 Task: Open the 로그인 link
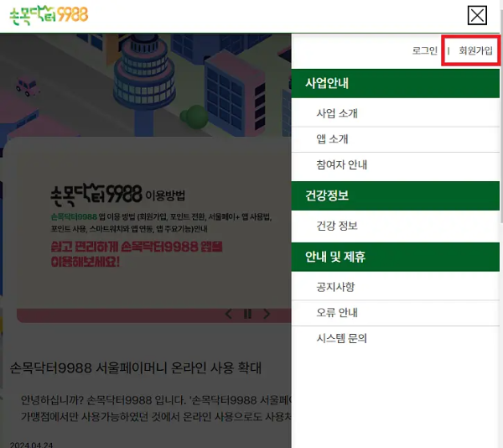coord(425,50)
